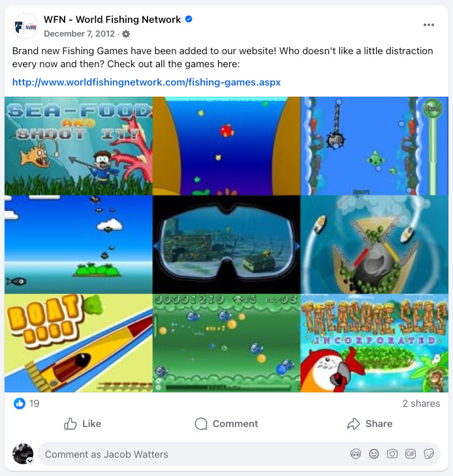Expand the commenter identity switcher arrow
This screenshot has height=476, width=453.
coord(30,461)
